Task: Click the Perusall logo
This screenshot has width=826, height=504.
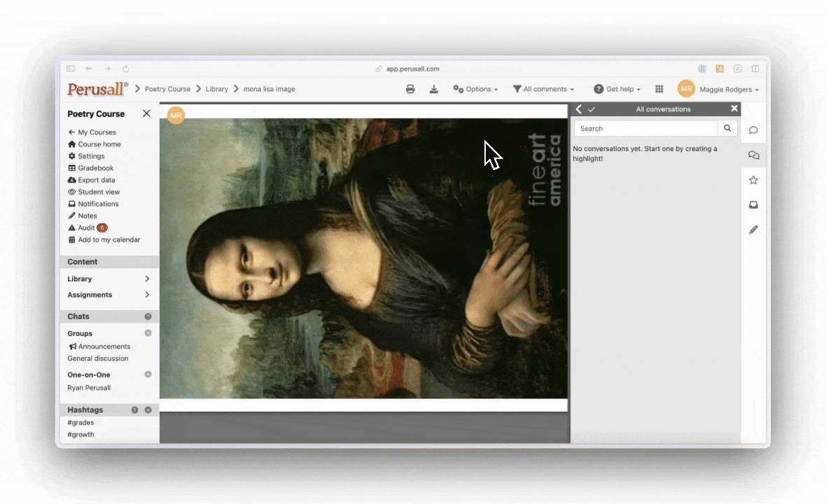Action: 97,89
